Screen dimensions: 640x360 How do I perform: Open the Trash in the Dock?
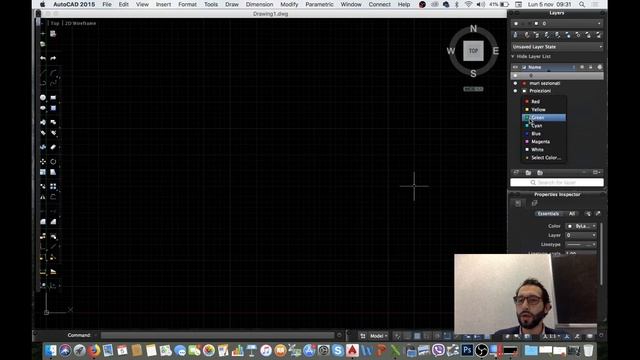coord(588,350)
